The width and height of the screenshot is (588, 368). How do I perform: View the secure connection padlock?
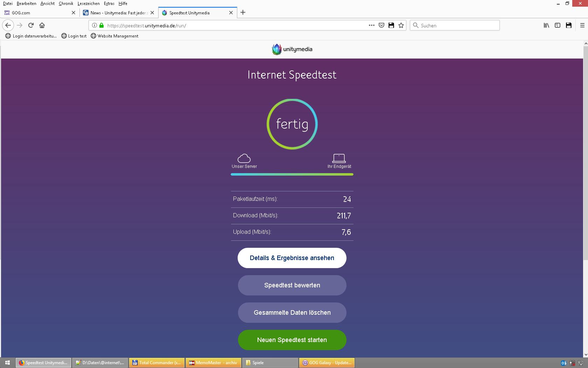point(101,25)
